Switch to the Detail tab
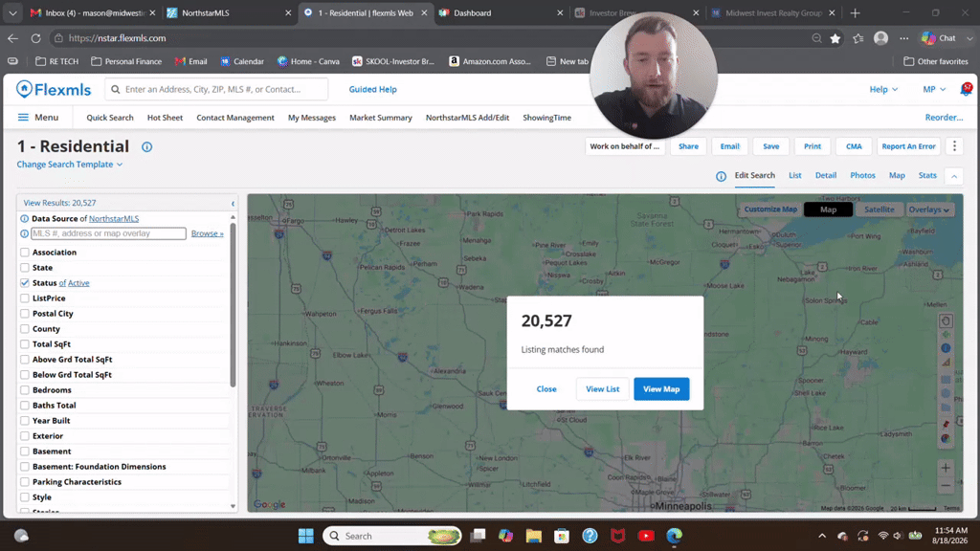Viewport: 980px width, 551px height. pos(826,176)
